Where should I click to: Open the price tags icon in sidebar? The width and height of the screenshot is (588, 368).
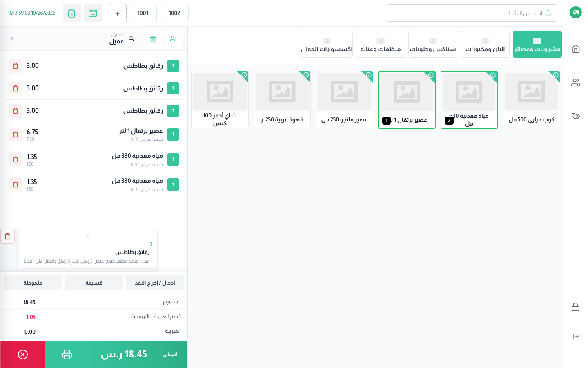[576, 116]
